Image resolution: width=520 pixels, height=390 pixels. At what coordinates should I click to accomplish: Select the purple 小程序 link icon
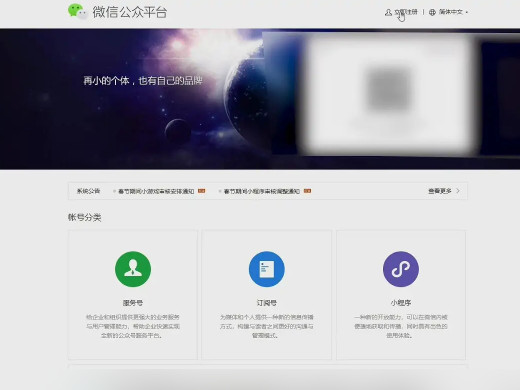(401, 269)
